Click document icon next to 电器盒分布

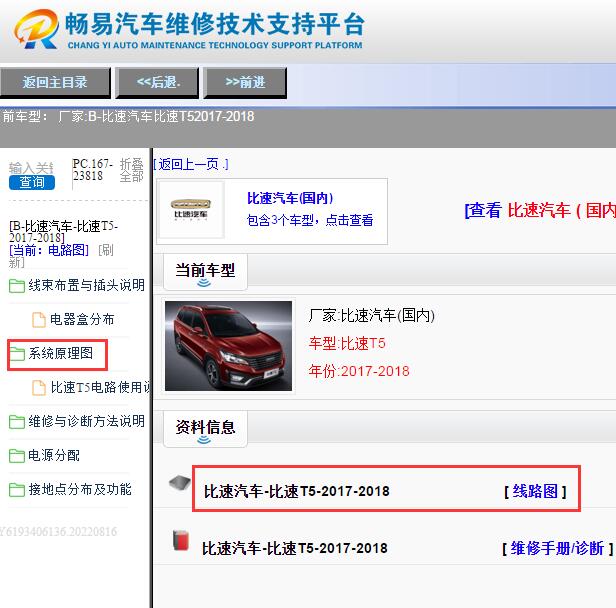[38, 320]
